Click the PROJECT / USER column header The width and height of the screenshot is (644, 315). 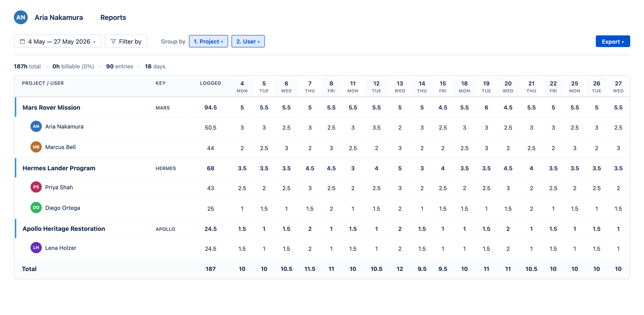(43, 83)
